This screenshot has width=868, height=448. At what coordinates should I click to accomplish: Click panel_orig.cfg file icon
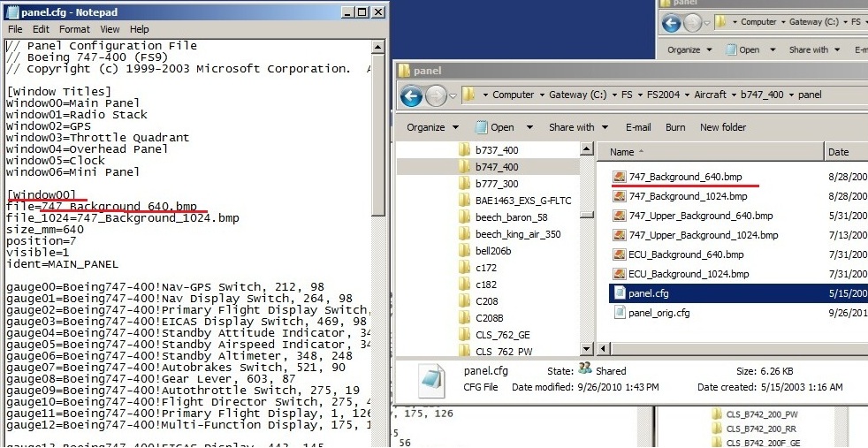pyautogui.click(x=620, y=313)
